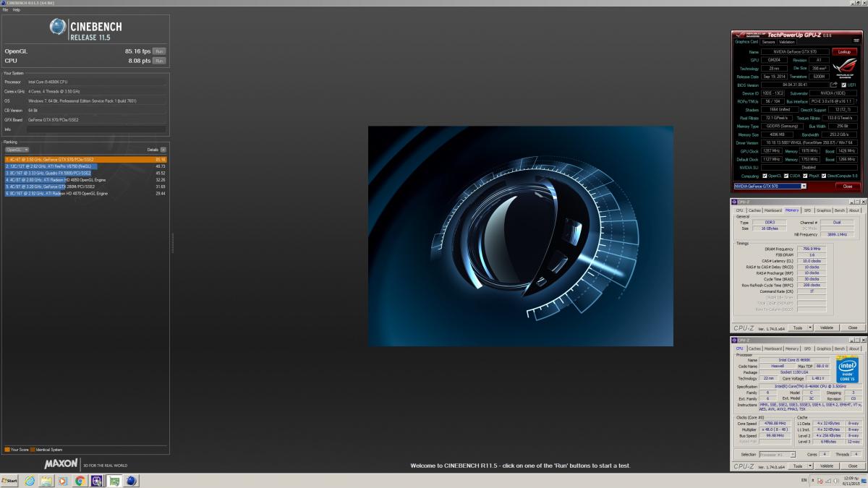Click GPU-Z screenshot camera icon
The image size is (868, 488).
coord(856,40)
